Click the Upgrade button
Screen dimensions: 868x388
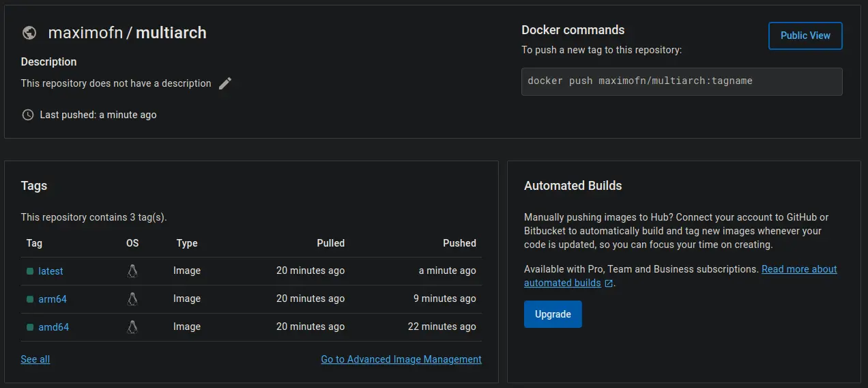coord(553,314)
